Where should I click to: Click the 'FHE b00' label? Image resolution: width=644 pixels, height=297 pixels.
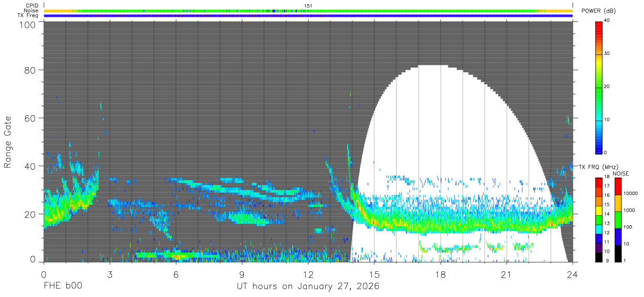point(62,286)
